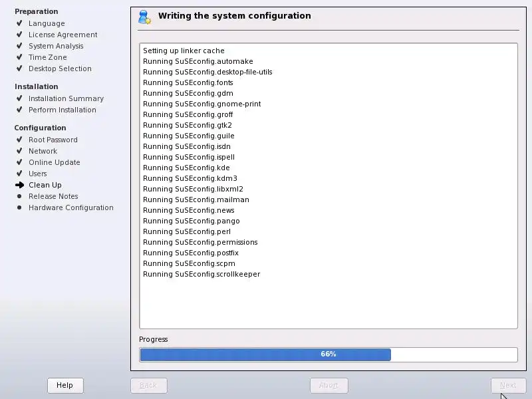Click the checkmark beside Users
The height and width of the screenshot is (399, 532).
click(x=19, y=174)
